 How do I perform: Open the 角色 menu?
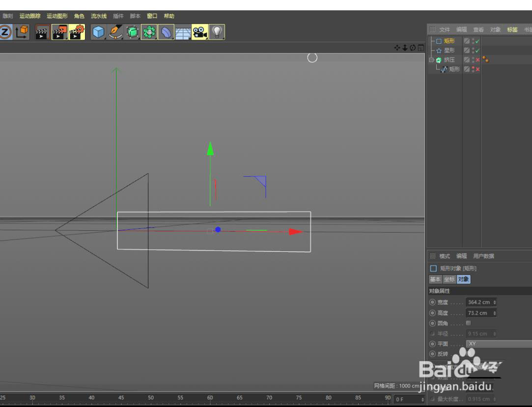pyautogui.click(x=79, y=16)
